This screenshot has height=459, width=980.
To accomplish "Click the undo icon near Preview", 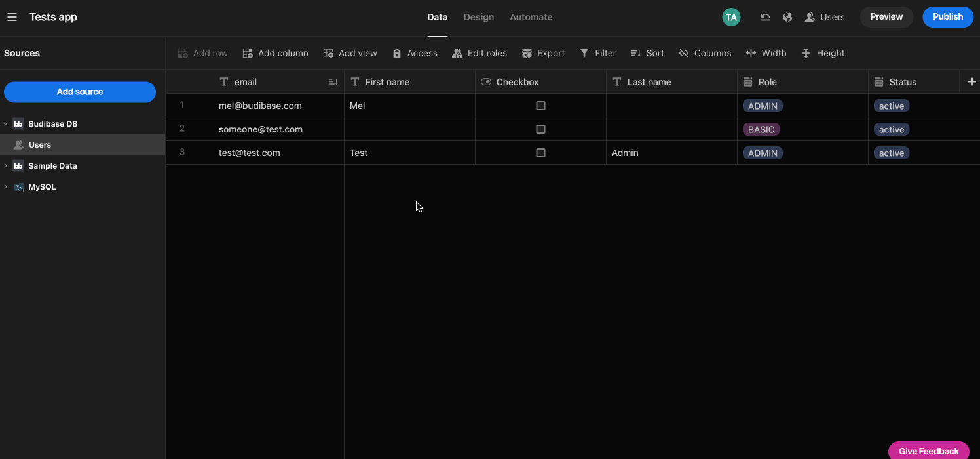I will tap(765, 16).
